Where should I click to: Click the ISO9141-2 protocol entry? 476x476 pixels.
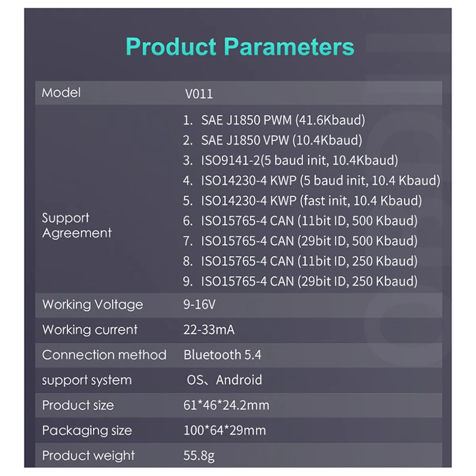(290, 160)
